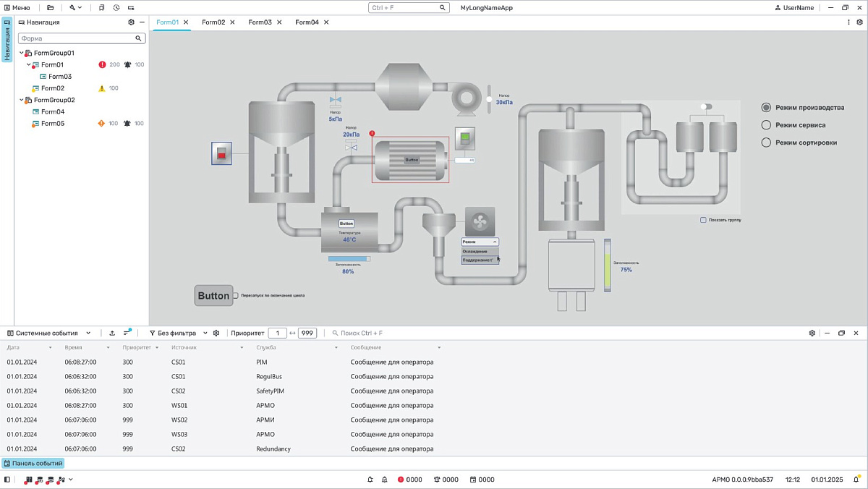Screen dimensions: 868x489
Task: Click the sort icon in events toolbar
Action: point(127,333)
